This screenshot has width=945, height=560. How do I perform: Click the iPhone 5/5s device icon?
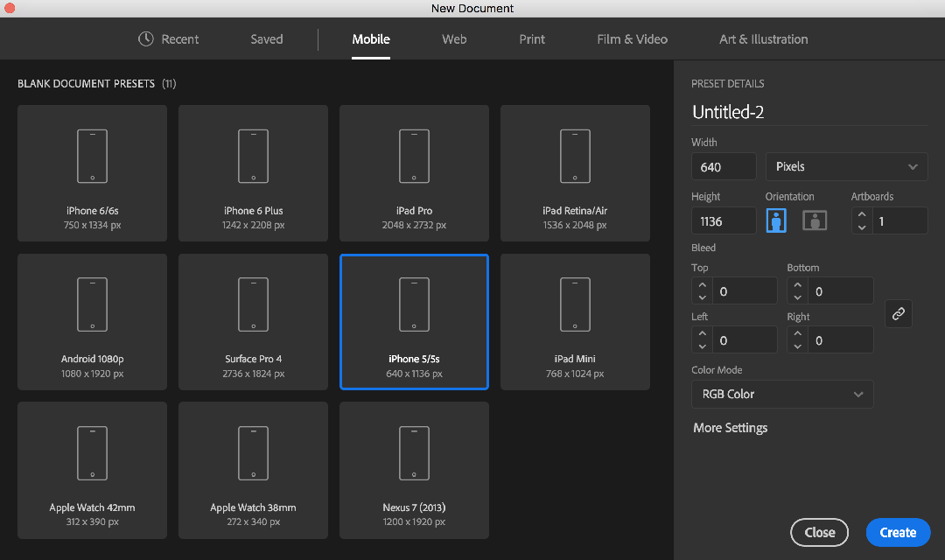click(414, 304)
